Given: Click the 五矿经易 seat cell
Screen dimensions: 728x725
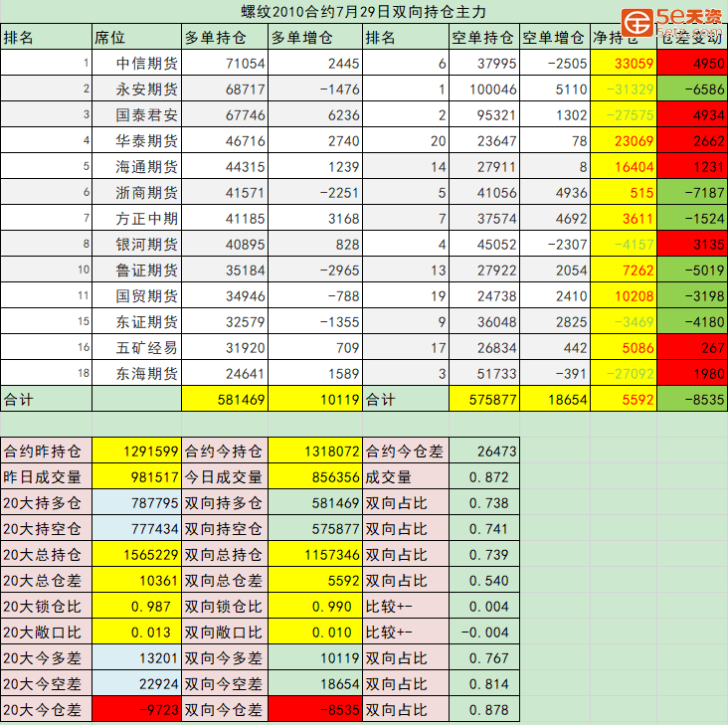Looking at the screenshot, I should pos(136,348).
